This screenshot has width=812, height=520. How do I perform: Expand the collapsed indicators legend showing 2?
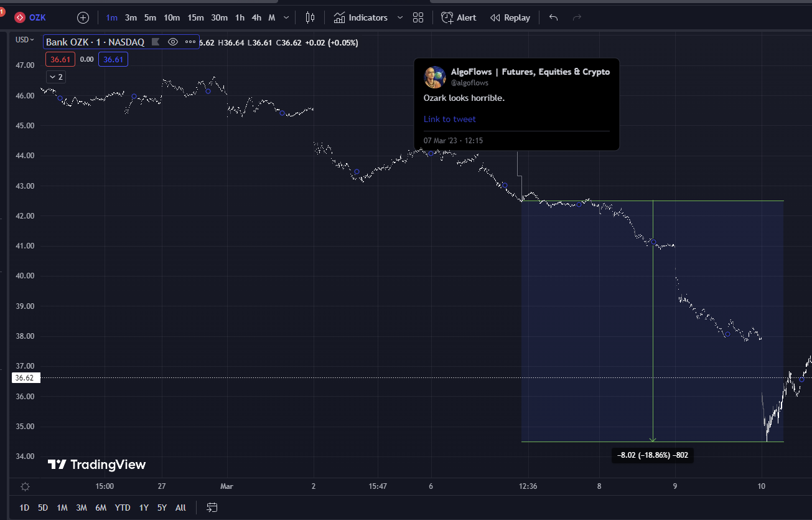point(56,77)
